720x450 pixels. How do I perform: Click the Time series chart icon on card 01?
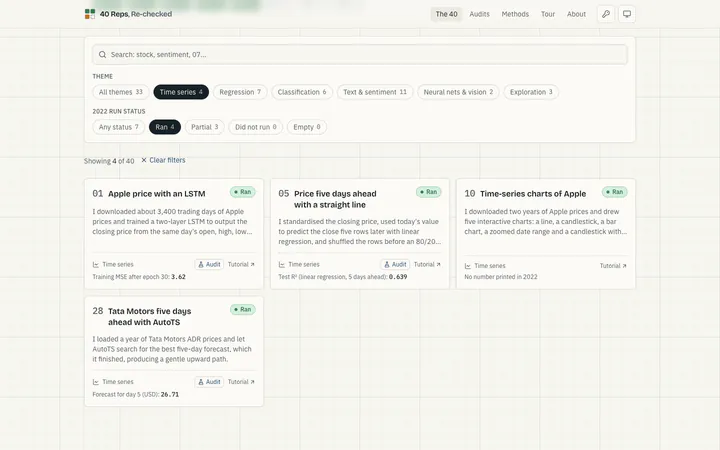96,264
